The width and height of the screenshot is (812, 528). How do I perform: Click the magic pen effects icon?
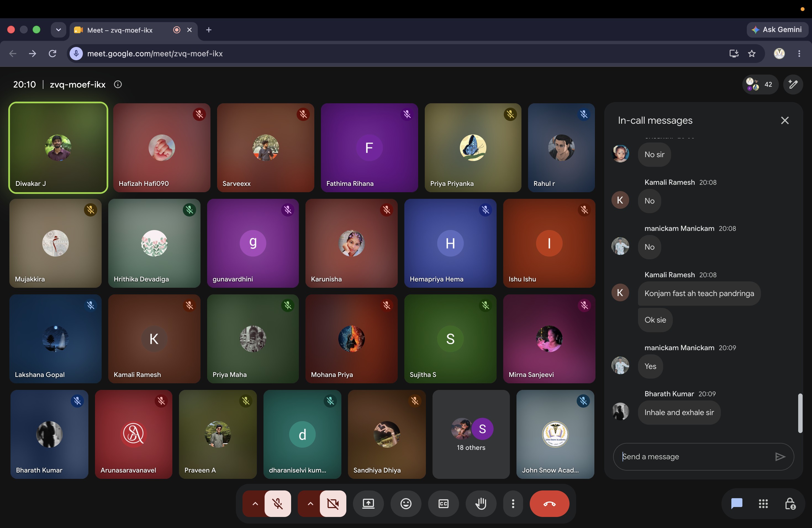click(x=793, y=84)
